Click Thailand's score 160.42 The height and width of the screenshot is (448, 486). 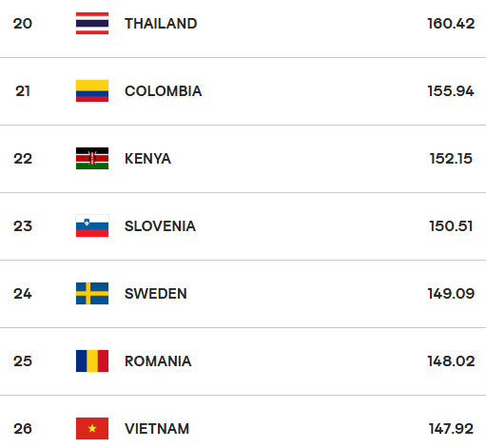[451, 24]
